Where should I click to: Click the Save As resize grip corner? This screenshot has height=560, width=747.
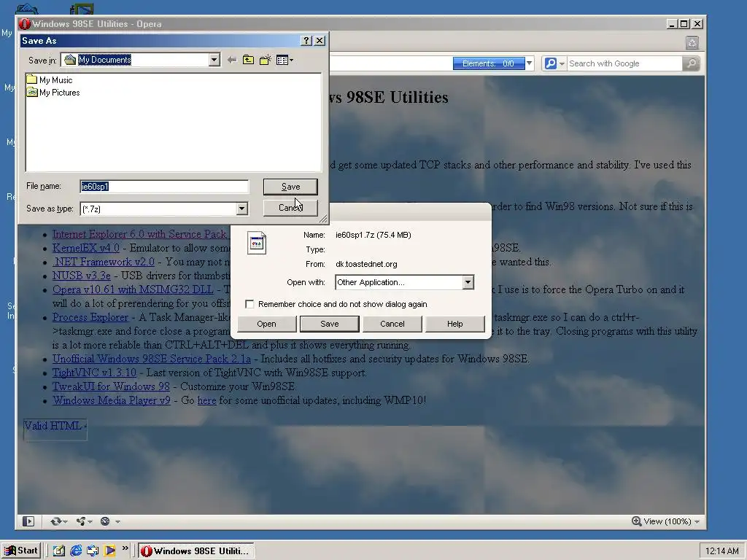[323, 219]
